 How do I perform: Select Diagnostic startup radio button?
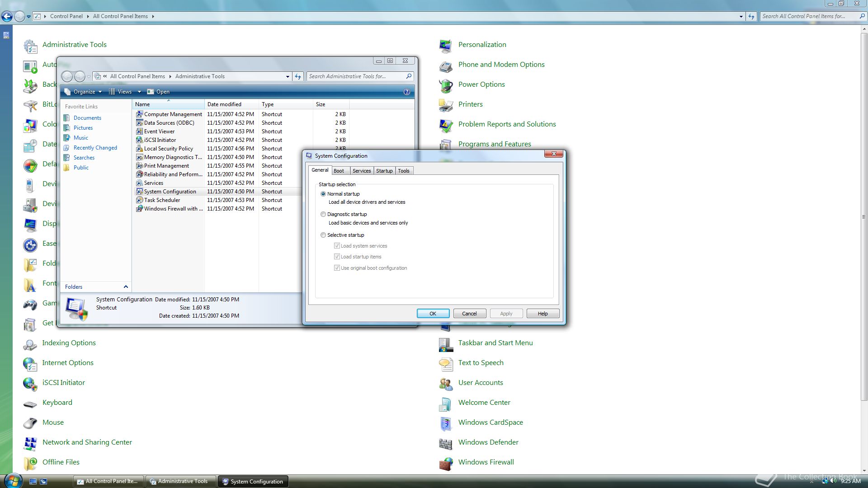323,214
